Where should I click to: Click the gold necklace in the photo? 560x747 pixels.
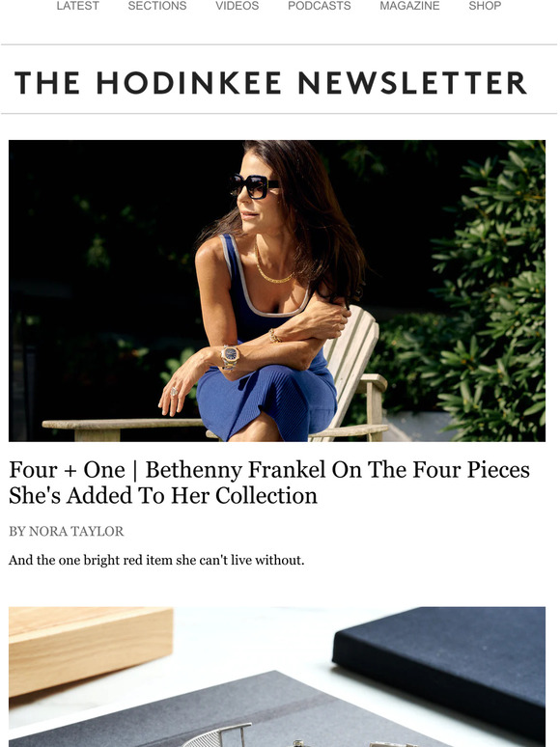point(273,271)
